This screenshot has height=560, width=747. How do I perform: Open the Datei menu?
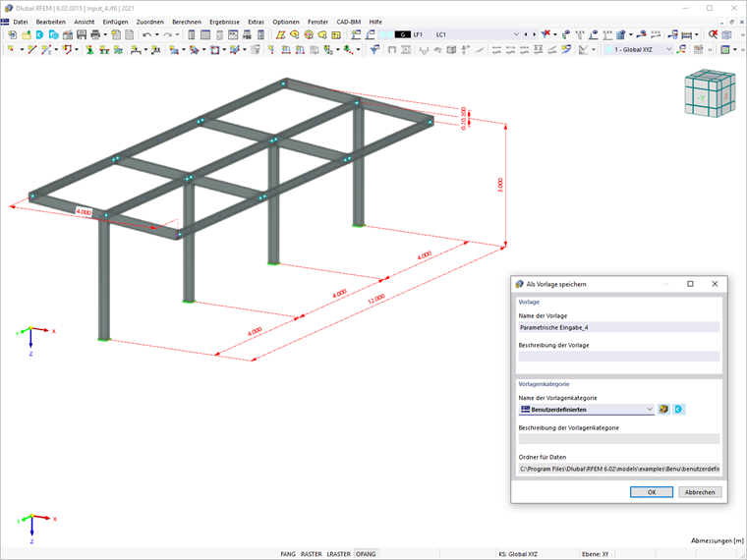coord(21,22)
